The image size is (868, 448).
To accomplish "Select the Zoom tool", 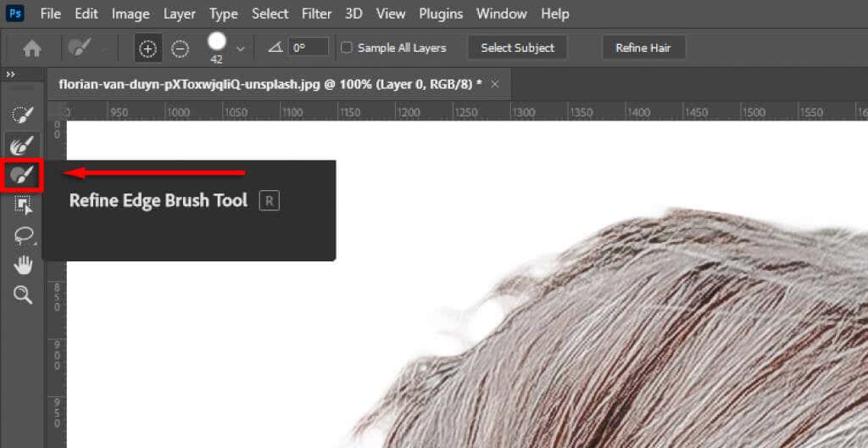I will click(23, 295).
